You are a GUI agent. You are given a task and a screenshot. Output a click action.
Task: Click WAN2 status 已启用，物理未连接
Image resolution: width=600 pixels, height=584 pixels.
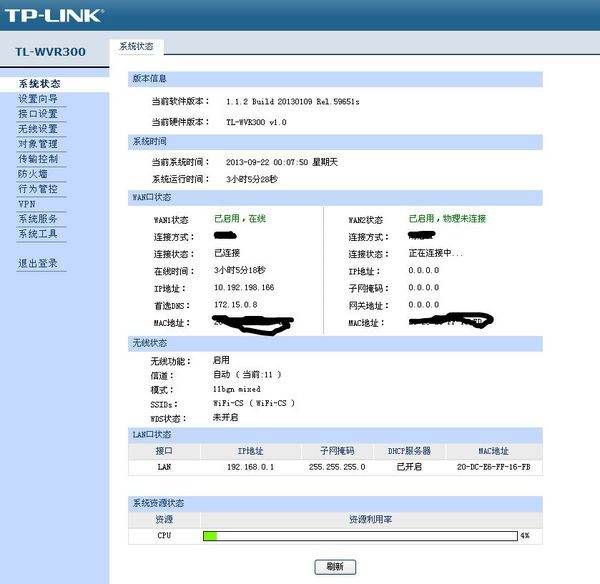click(447, 219)
